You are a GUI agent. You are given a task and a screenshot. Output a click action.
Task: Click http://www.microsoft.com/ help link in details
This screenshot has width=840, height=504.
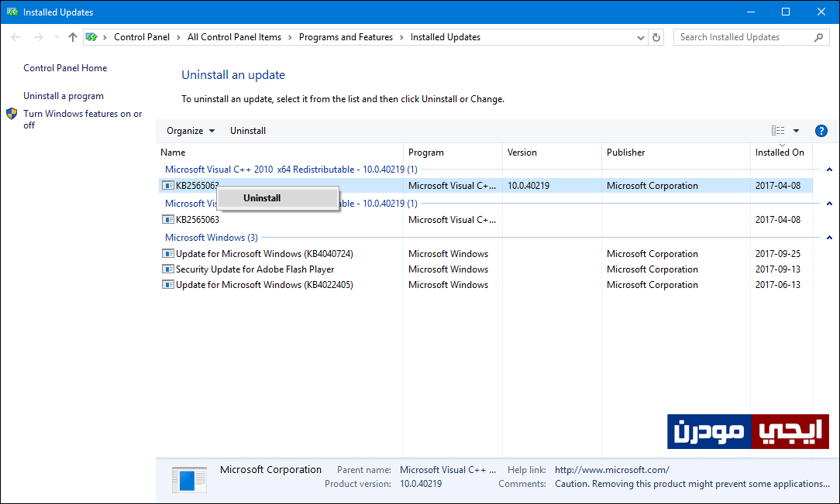click(611, 470)
